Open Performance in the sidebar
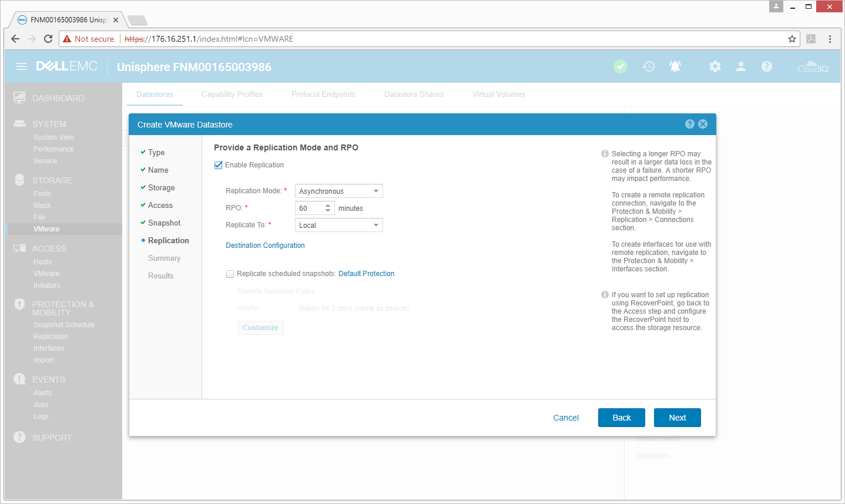This screenshot has width=845, height=504. (x=53, y=149)
